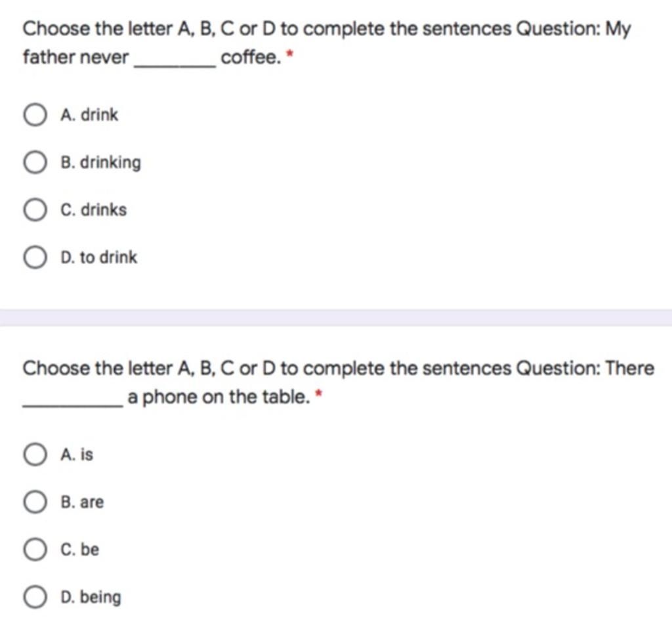Click the lavender divider between the questions
Screen dimensions: 672x620
[336, 318]
